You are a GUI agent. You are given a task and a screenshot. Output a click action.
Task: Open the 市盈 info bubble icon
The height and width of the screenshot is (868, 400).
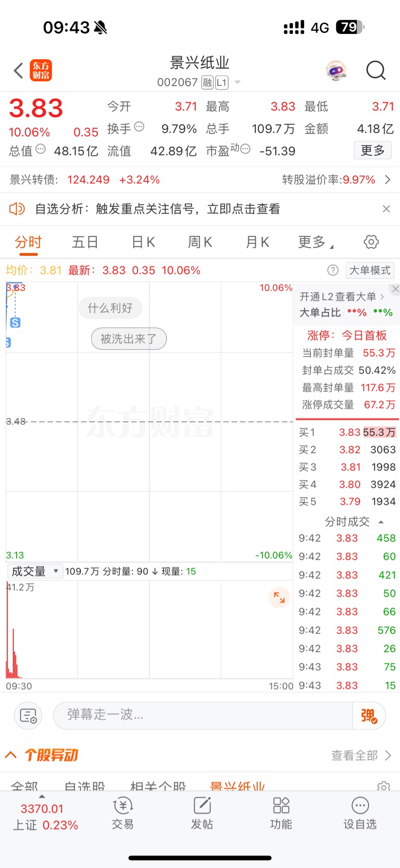[x=245, y=149]
